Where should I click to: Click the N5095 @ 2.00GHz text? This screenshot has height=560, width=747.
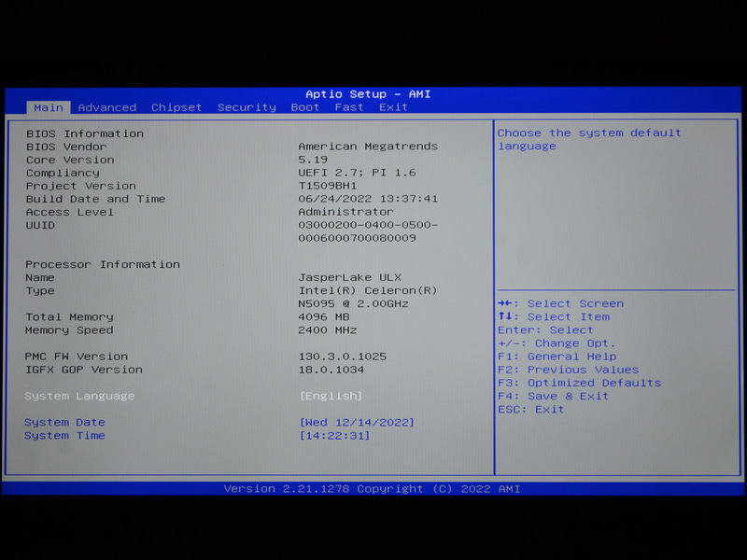tap(354, 304)
